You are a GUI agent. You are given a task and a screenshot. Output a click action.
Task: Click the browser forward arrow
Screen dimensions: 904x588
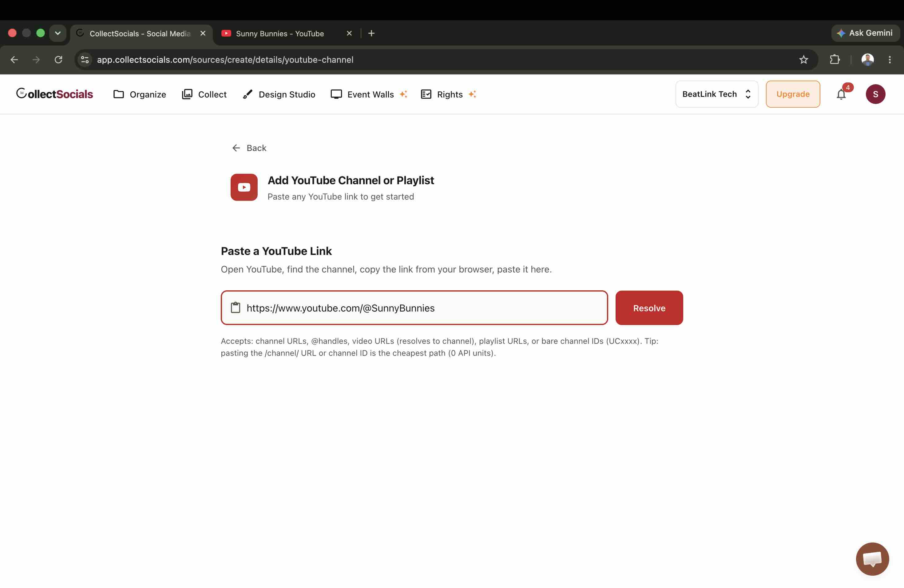coord(36,60)
